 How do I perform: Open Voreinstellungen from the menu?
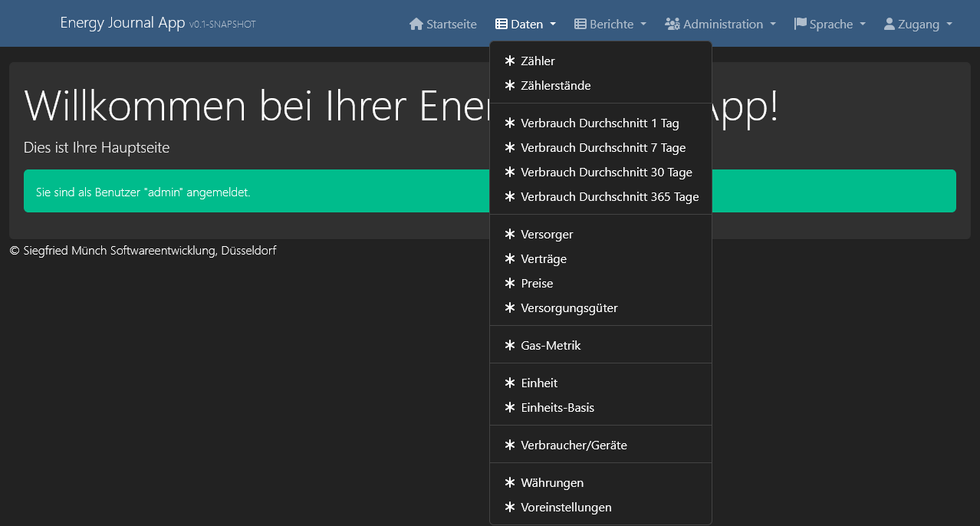coord(566,507)
